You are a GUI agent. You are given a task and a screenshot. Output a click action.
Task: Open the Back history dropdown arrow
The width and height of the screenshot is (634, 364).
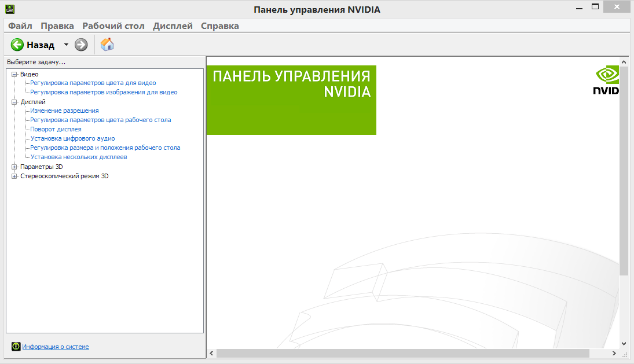pyautogui.click(x=67, y=45)
